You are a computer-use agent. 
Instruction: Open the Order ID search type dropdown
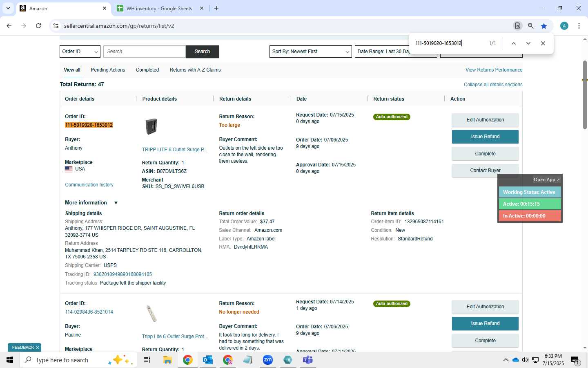click(x=80, y=52)
